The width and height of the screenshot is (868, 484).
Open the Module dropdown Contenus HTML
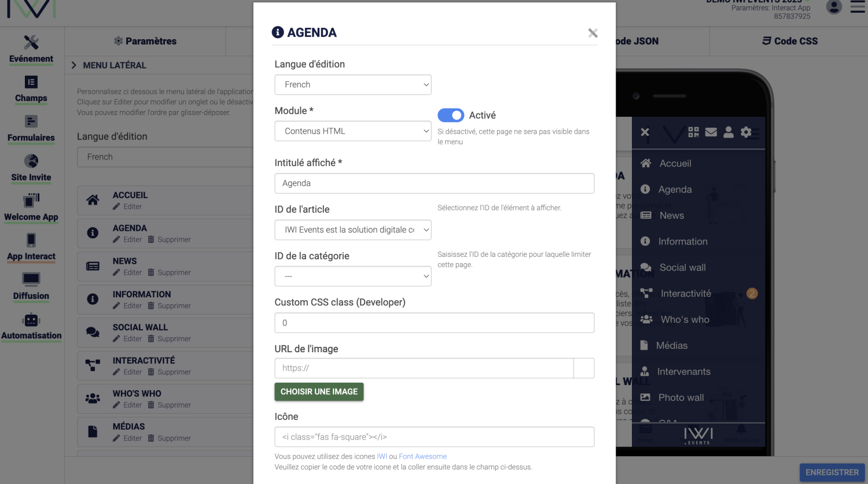353,131
